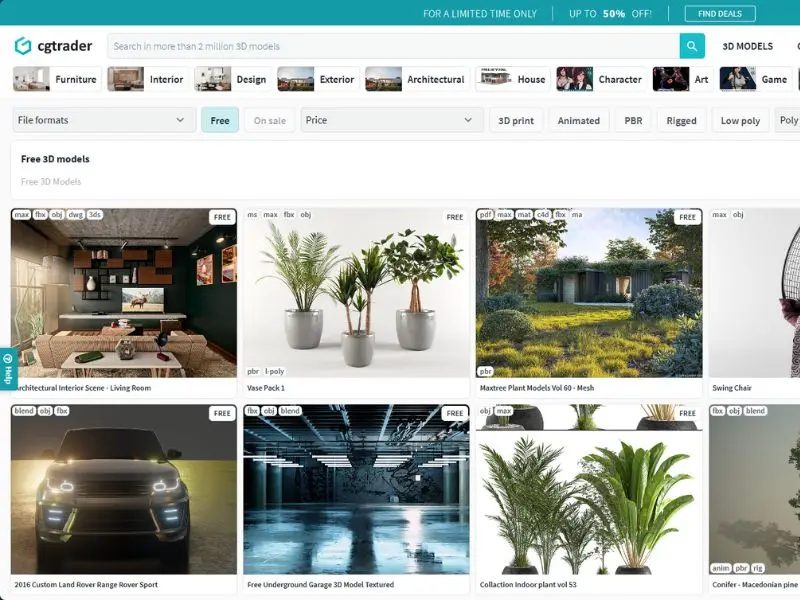This screenshot has height=600, width=800.
Task: Click l-poly tag on Vase Pack card
Action: pos(274,371)
